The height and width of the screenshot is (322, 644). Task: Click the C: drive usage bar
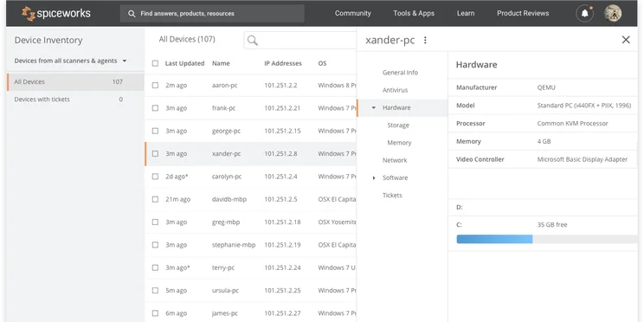(547, 239)
